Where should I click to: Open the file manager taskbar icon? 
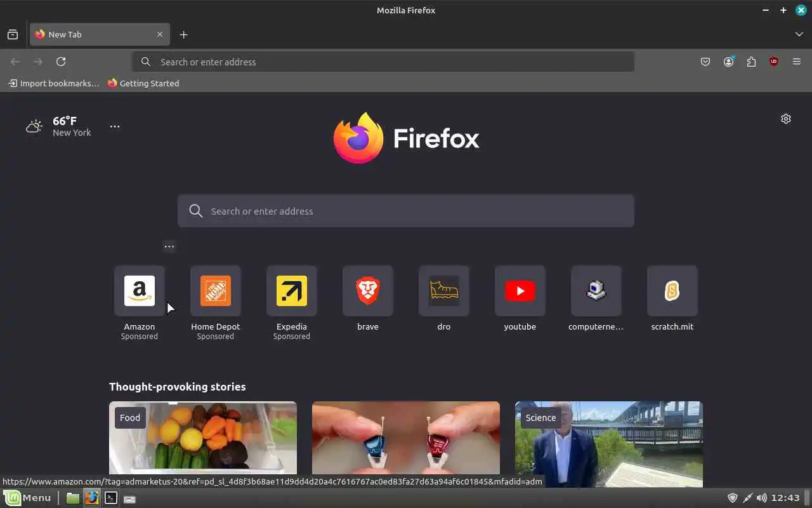click(73, 498)
